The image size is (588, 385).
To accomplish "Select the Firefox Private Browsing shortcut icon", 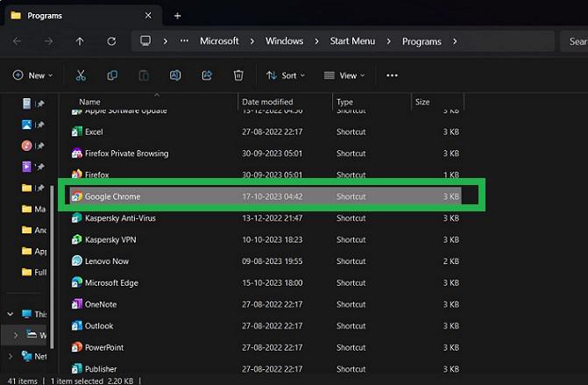I will click(x=77, y=153).
